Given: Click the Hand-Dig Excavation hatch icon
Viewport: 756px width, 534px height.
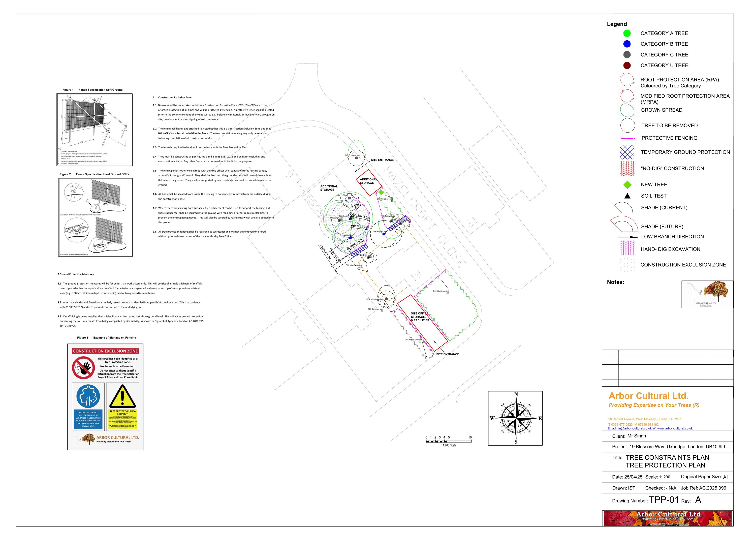Looking at the screenshot, I should (627, 248).
